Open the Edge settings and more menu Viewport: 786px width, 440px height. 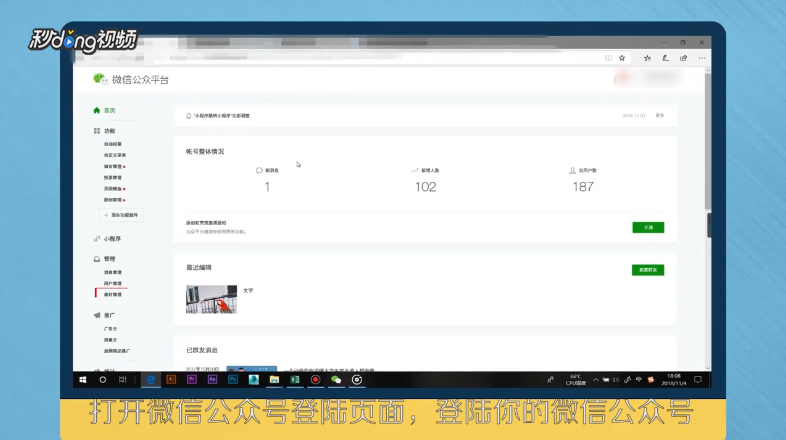point(702,58)
